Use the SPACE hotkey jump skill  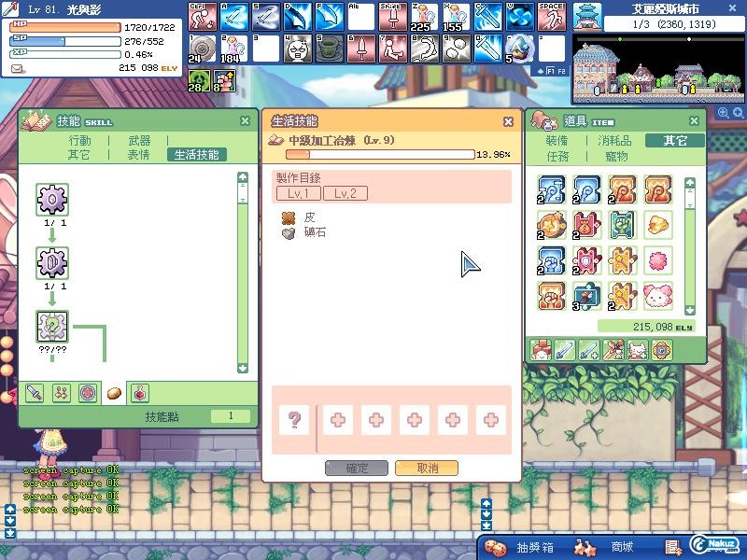[x=552, y=17]
